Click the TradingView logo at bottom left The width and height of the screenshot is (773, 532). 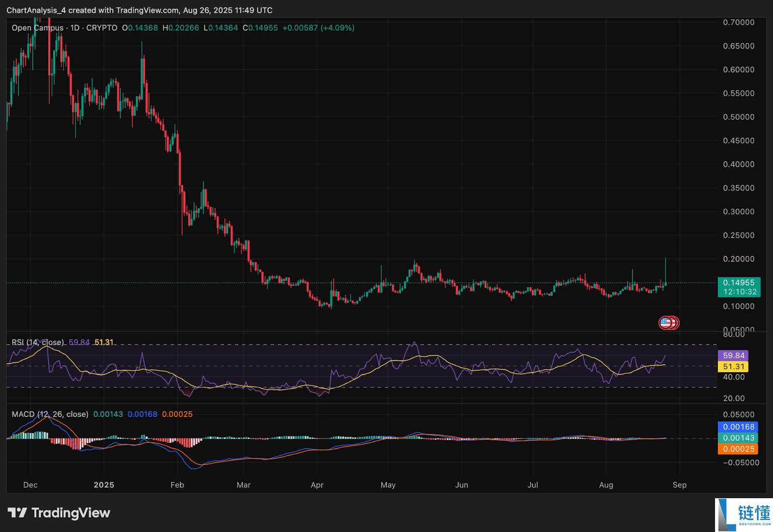coord(59,513)
